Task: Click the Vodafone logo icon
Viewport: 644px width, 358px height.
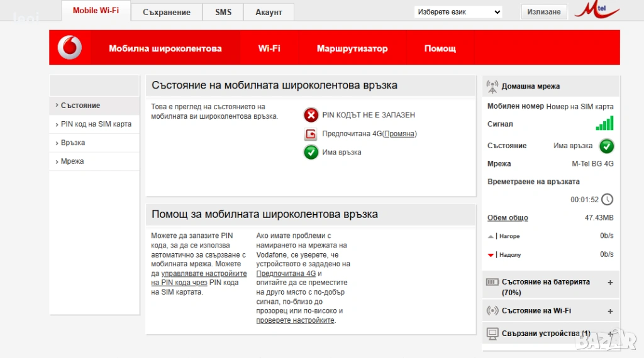Action: pyautogui.click(x=70, y=48)
